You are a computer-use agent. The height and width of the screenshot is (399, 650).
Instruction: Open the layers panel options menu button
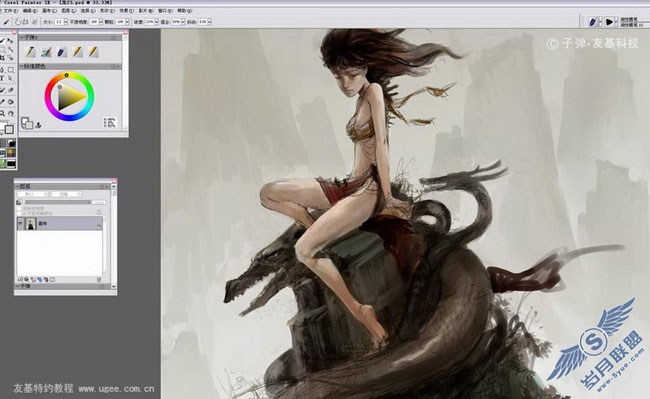tap(107, 186)
